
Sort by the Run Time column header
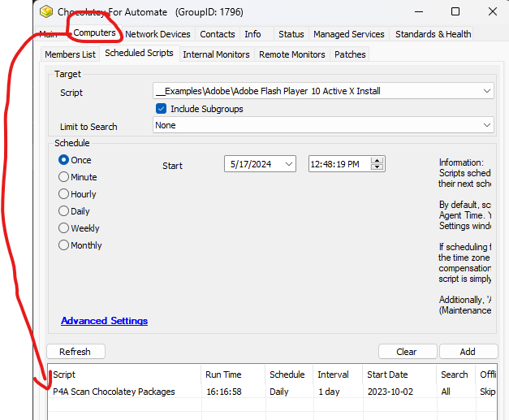tap(233, 375)
